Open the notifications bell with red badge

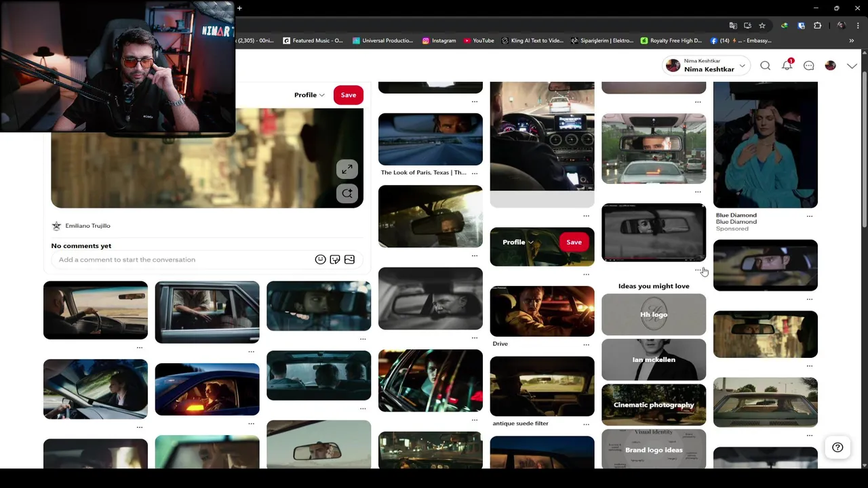tap(787, 66)
